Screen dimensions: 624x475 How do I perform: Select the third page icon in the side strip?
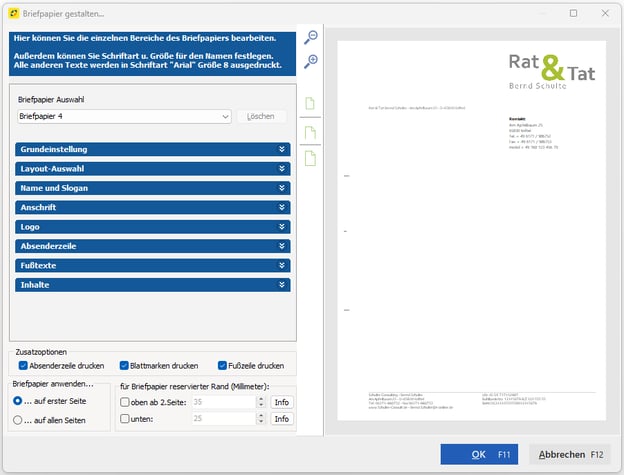[x=311, y=160]
